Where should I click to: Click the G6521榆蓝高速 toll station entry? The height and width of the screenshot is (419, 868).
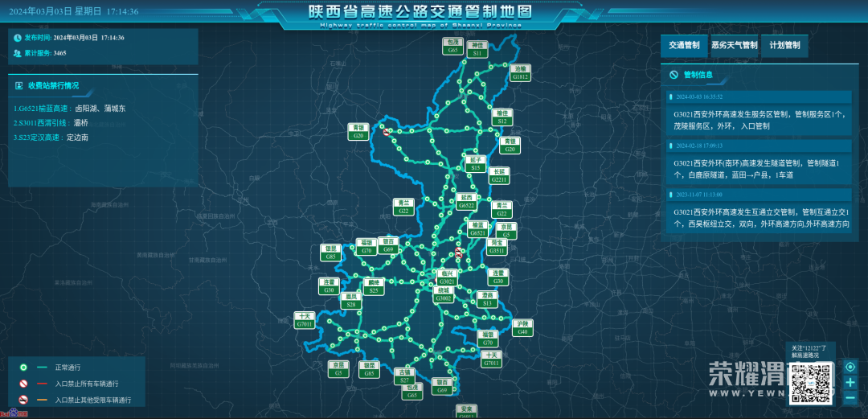70,108
